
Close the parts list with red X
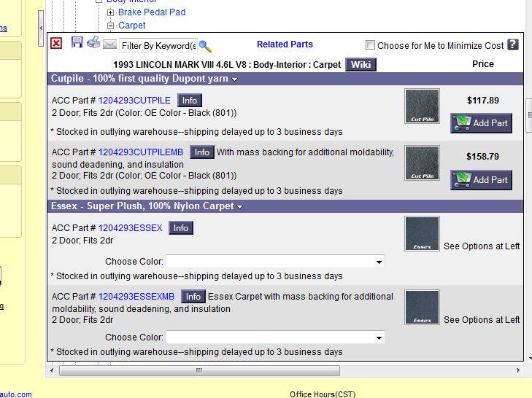56,44
